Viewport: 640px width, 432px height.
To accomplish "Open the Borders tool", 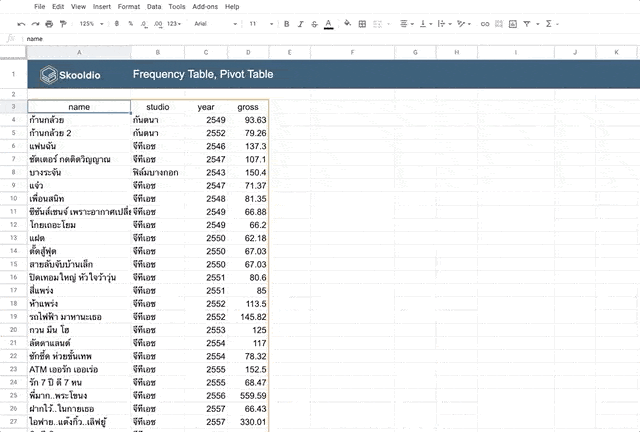I will [362, 24].
